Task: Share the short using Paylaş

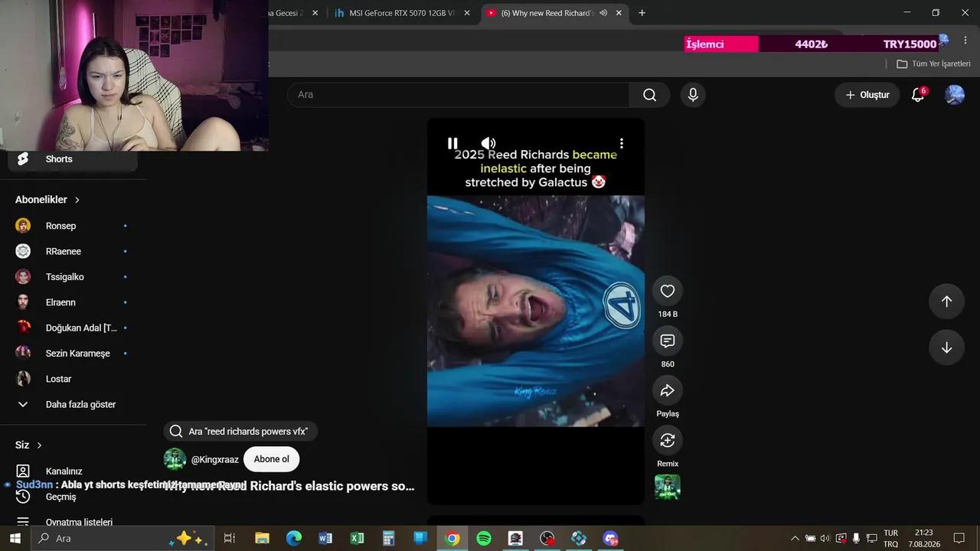Action: [668, 390]
